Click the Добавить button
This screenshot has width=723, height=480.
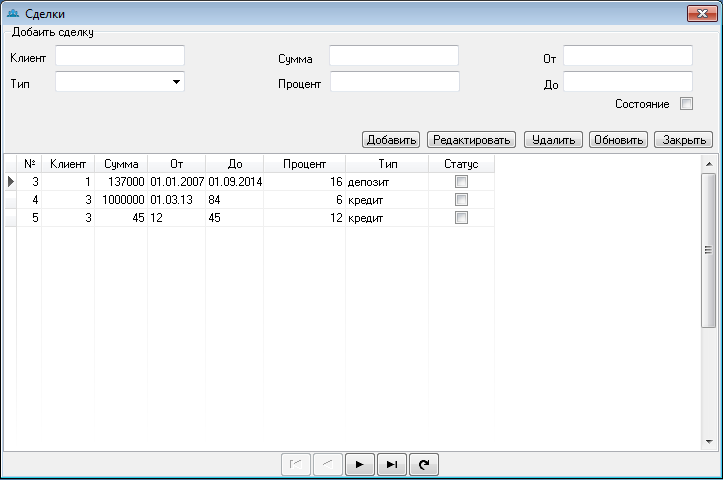391,140
